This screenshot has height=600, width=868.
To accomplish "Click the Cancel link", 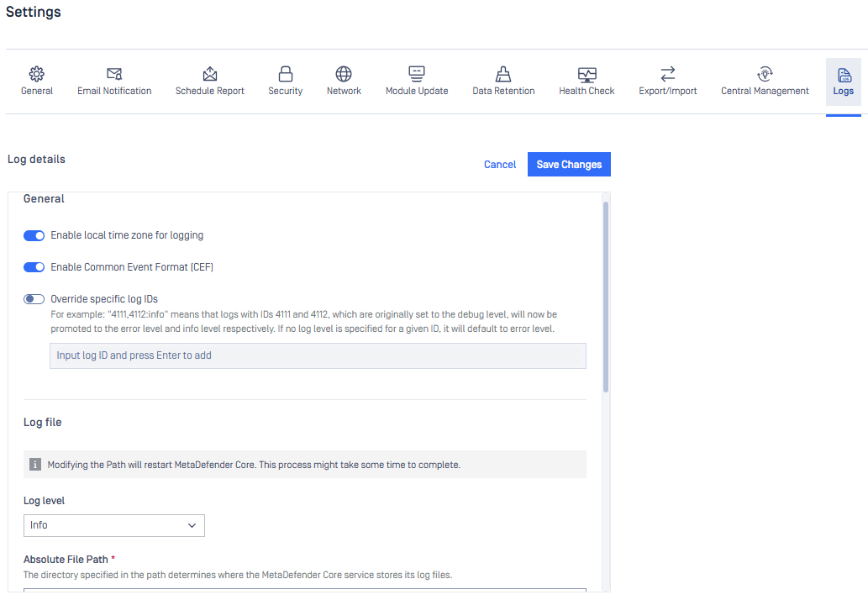I will pyautogui.click(x=500, y=165).
